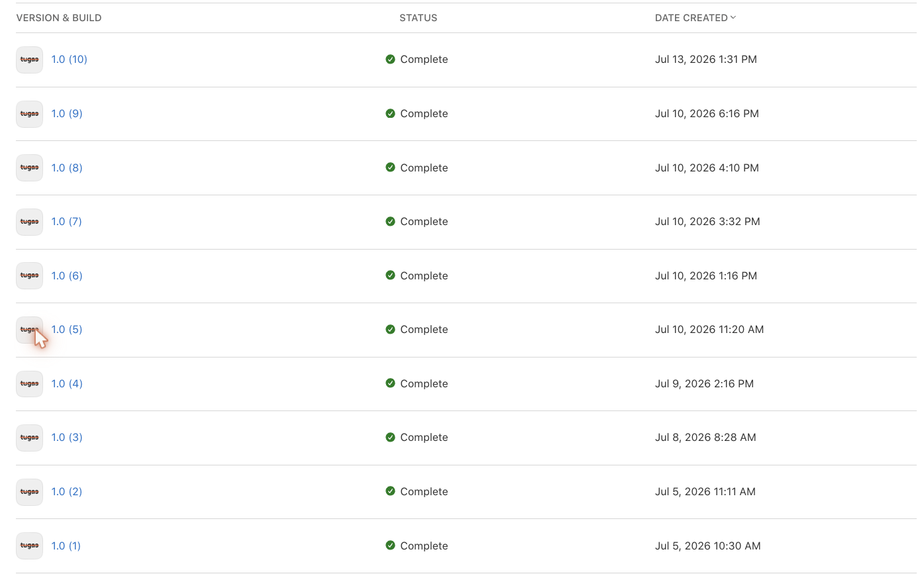Open build link 1.0 (10)

point(70,60)
